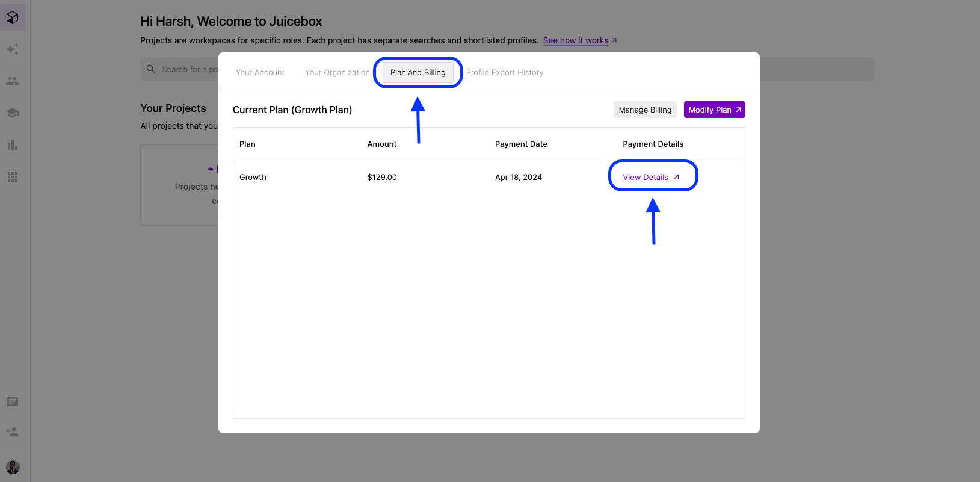980x482 pixels.
Task: Click the Your Projects heading in background
Action: click(x=173, y=108)
